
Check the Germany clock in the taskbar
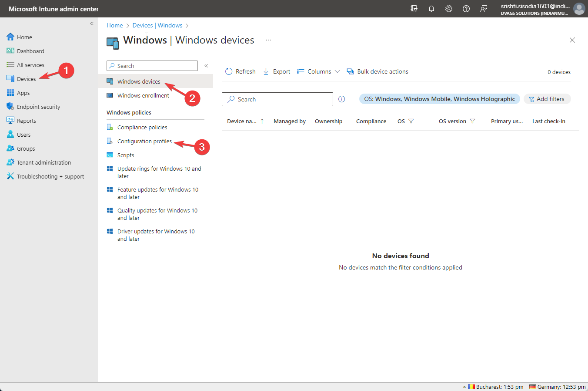(561, 387)
